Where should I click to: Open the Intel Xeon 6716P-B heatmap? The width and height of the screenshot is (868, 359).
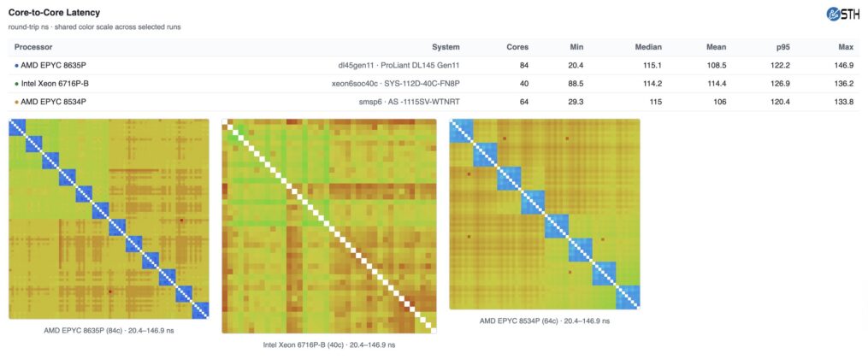point(329,227)
